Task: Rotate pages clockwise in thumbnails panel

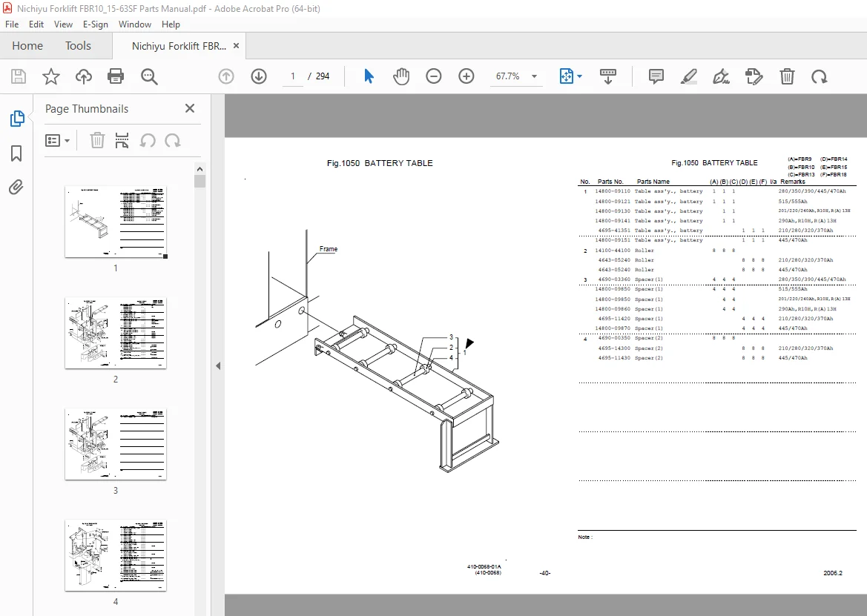Action: click(173, 140)
